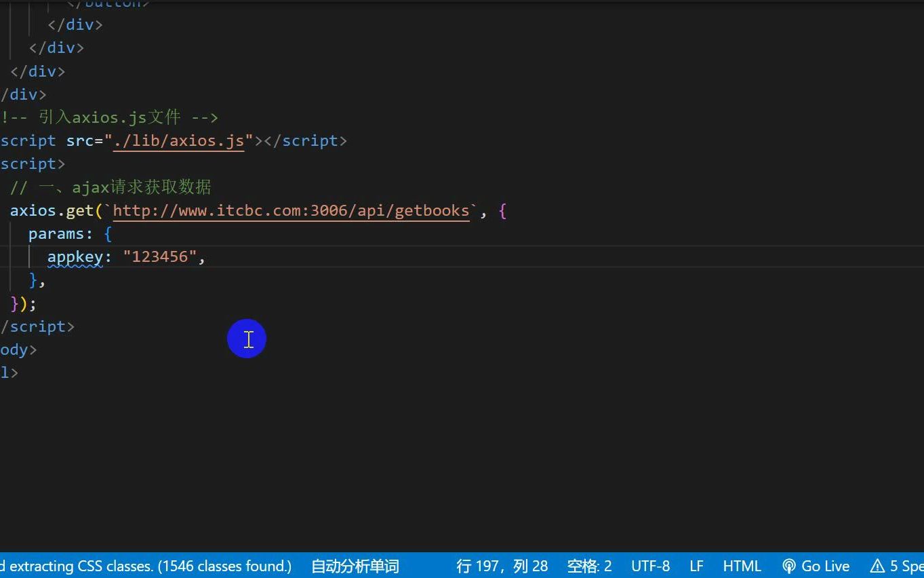Screen dimensions: 924x578
Task: Click the closing }); line
Action: click(23, 303)
